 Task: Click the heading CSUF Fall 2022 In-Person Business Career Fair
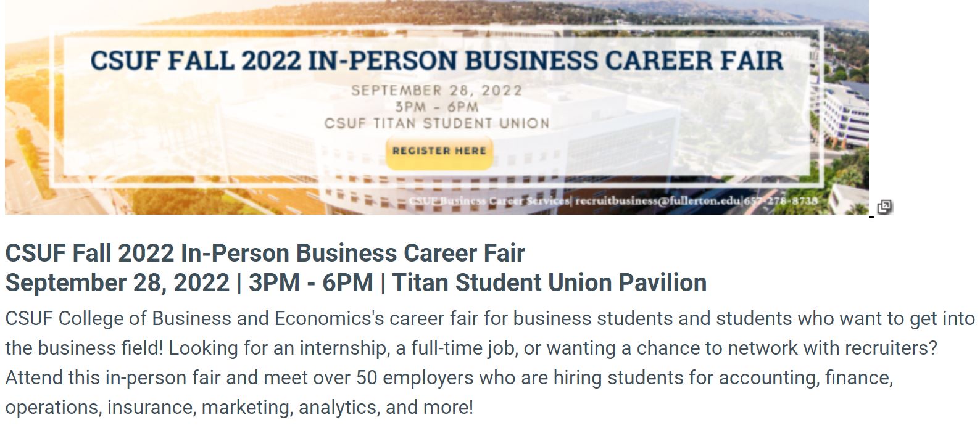(265, 253)
